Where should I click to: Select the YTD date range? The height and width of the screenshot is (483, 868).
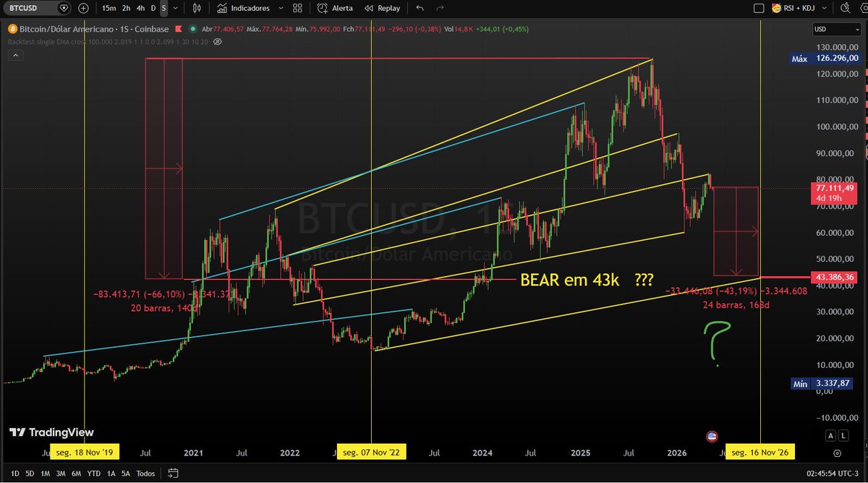click(x=93, y=474)
